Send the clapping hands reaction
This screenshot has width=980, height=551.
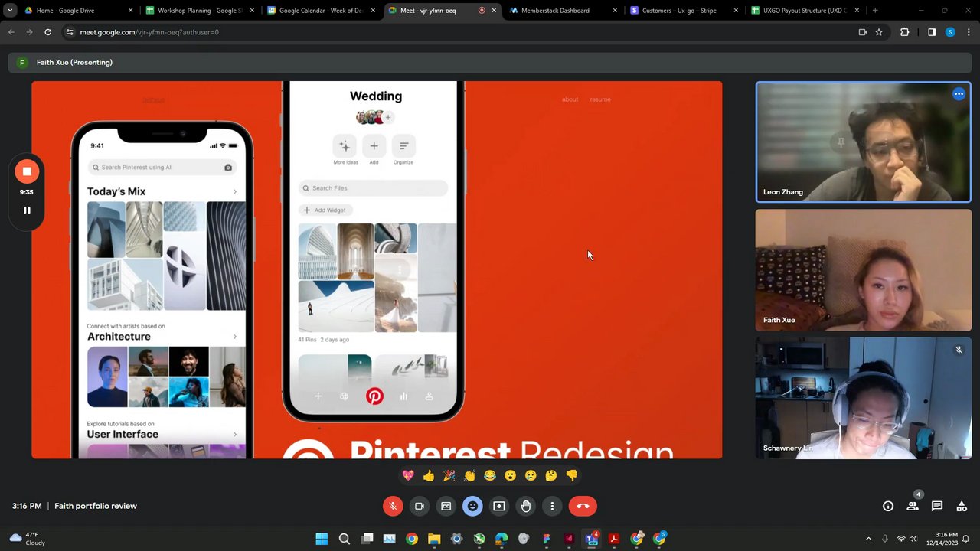click(x=469, y=475)
